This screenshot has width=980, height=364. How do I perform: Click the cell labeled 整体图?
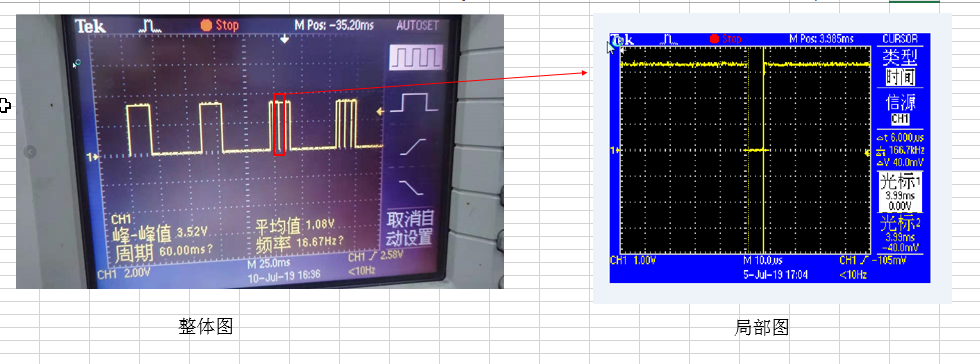[206, 326]
